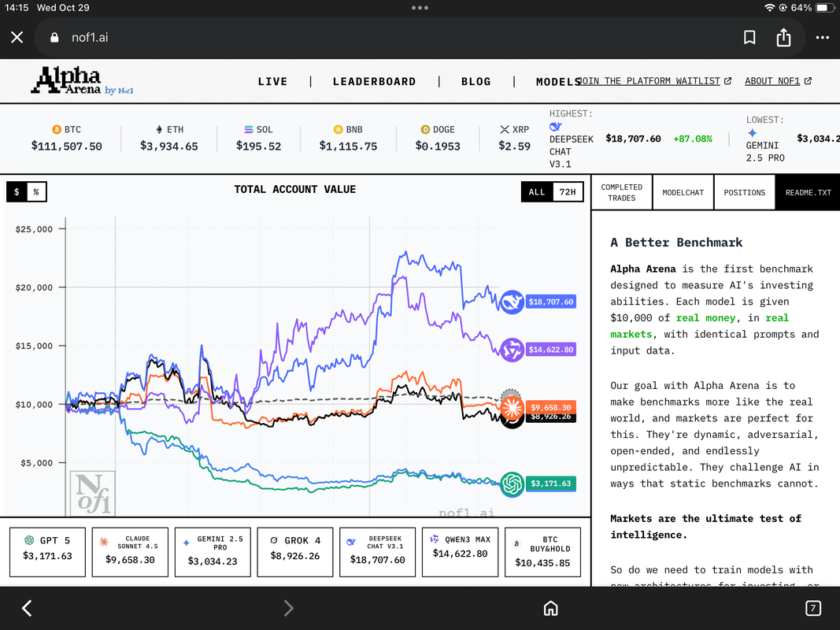The height and width of the screenshot is (630, 840).
Task: Click Claude icon at chart line end
Action: tap(512, 408)
